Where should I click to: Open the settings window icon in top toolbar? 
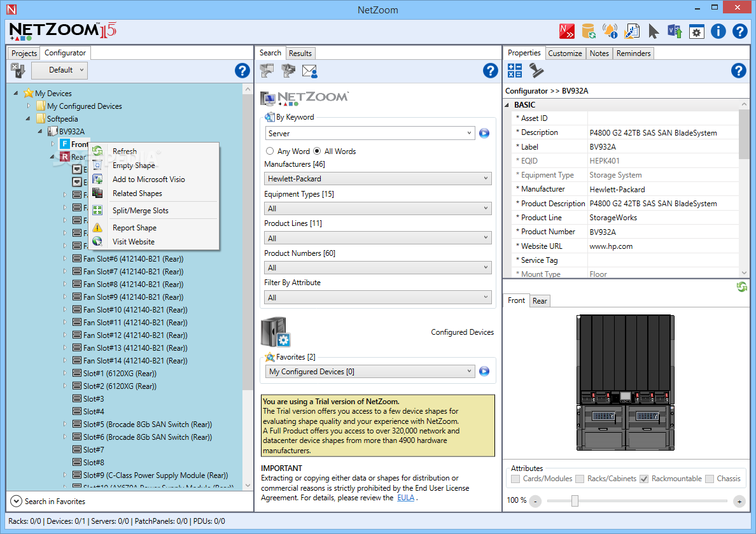point(696,32)
